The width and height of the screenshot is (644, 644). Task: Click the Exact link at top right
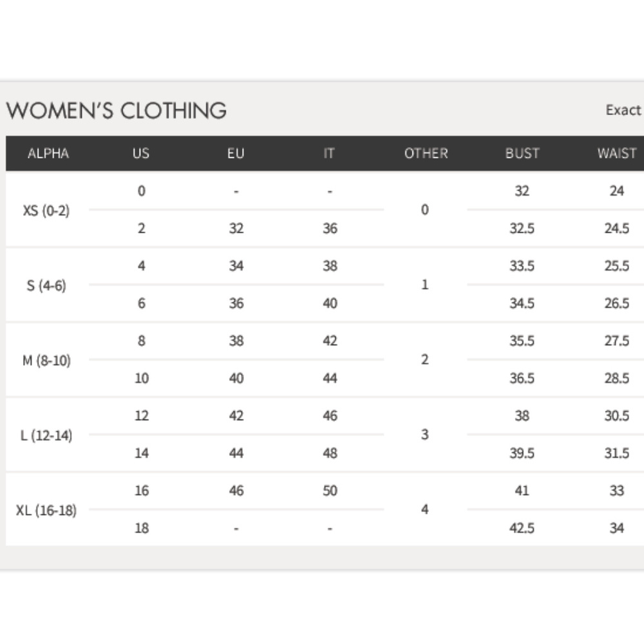point(623,109)
